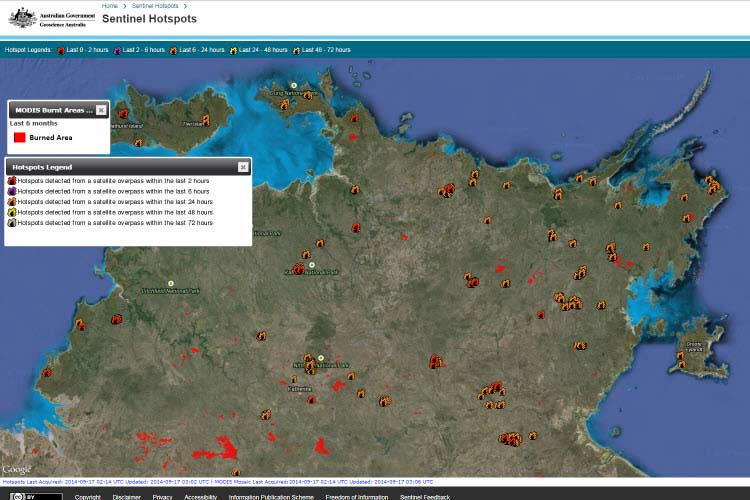
Task: Click the Kakadu National Park circle marker
Action: pyautogui.click(x=312, y=265)
